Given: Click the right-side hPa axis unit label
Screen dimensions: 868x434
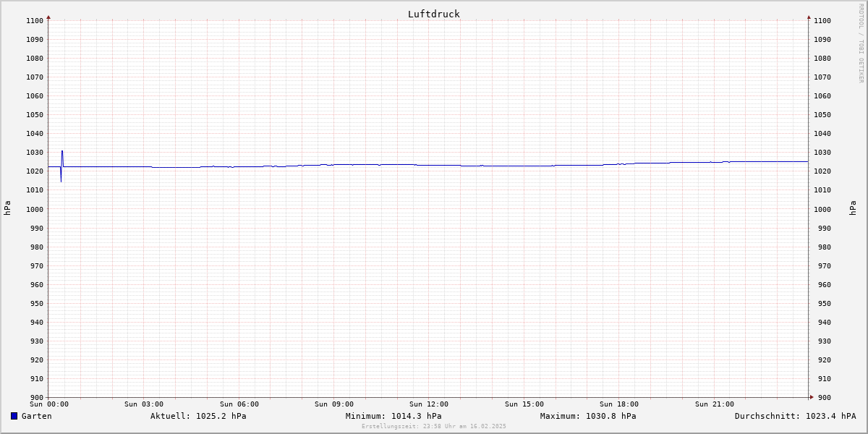Looking at the screenshot, I should coord(853,208).
